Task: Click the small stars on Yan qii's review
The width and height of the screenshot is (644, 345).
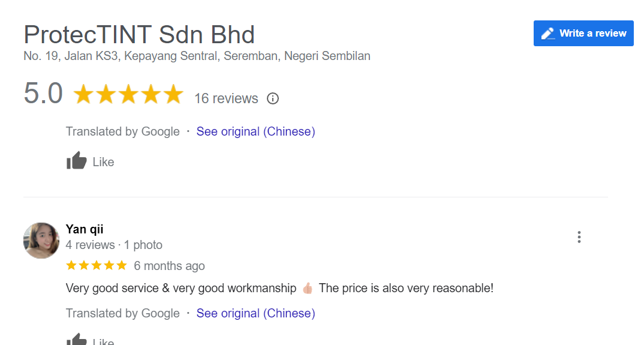Action: coord(97,265)
